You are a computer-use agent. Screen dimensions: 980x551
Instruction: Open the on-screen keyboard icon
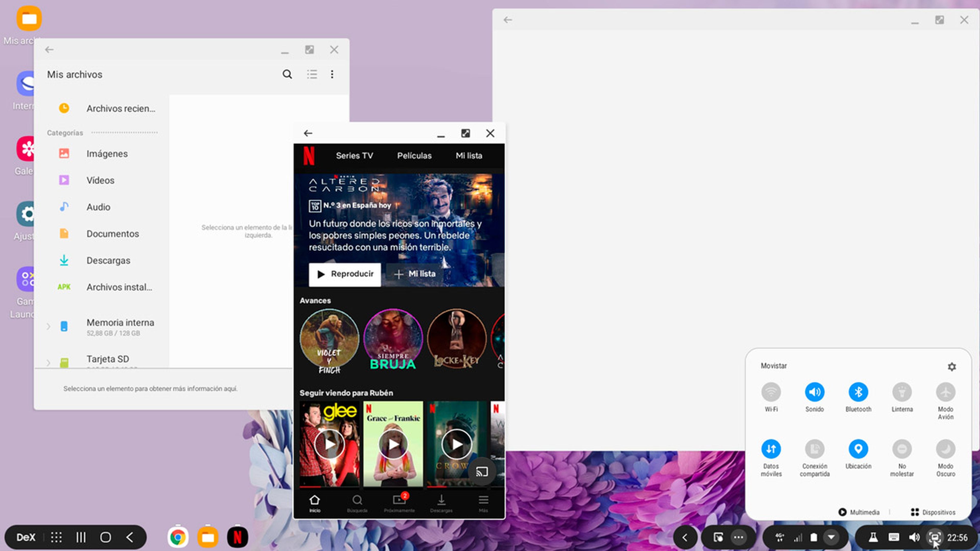(894, 537)
